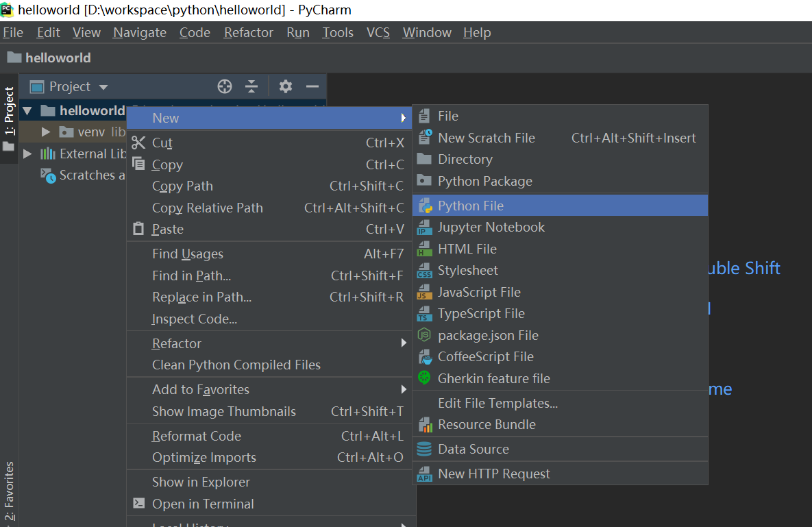
Task: Click the Collapse All icon in Project panel
Action: click(x=251, y=86)
